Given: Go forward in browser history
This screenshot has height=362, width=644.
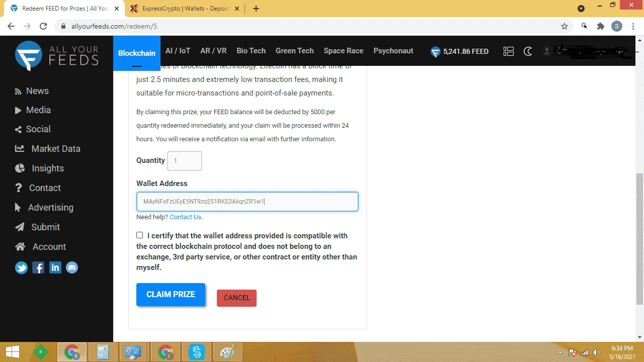Looking at the screenshot, I should [x=27, y=26].
